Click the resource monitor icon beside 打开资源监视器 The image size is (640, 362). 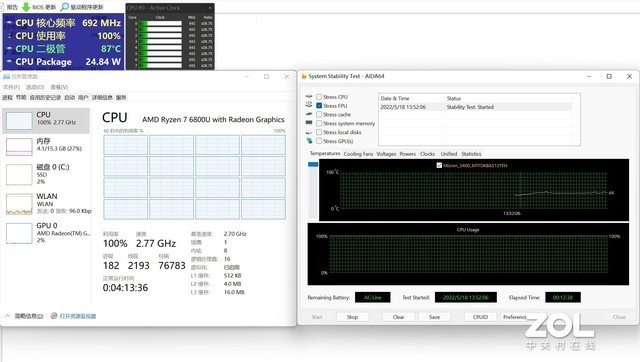pyautogui.click(x=54, y=316)
